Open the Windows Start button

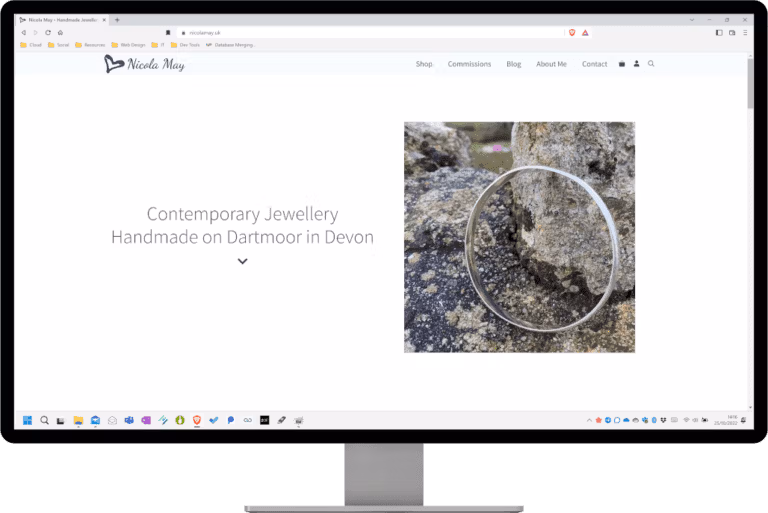[x=27, y=420]
